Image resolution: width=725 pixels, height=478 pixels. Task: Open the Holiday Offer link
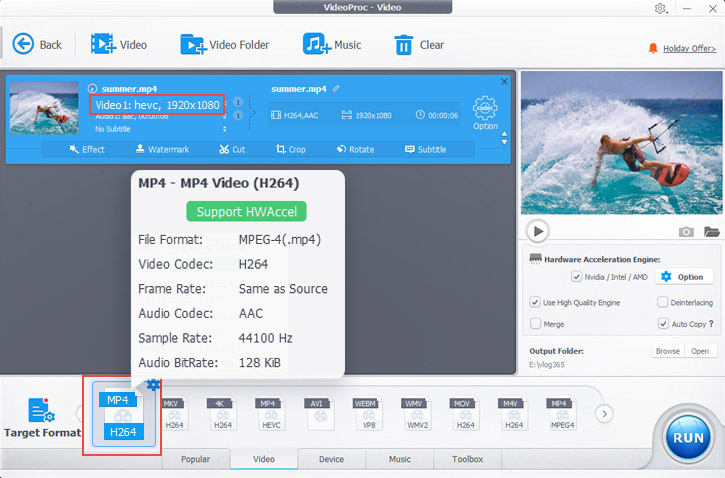689,49
